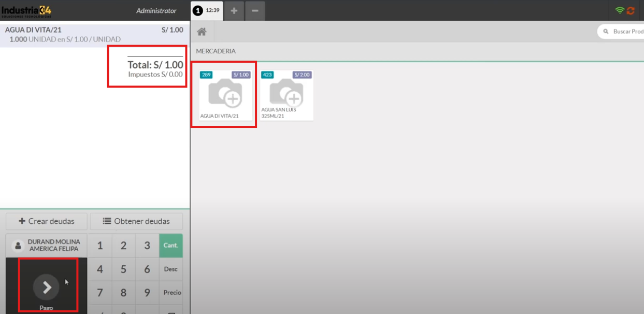Add the AGUA DI VITA/21 product
Image resolution: width=644 pixels, height=314 pixels.
coord(225,95)
